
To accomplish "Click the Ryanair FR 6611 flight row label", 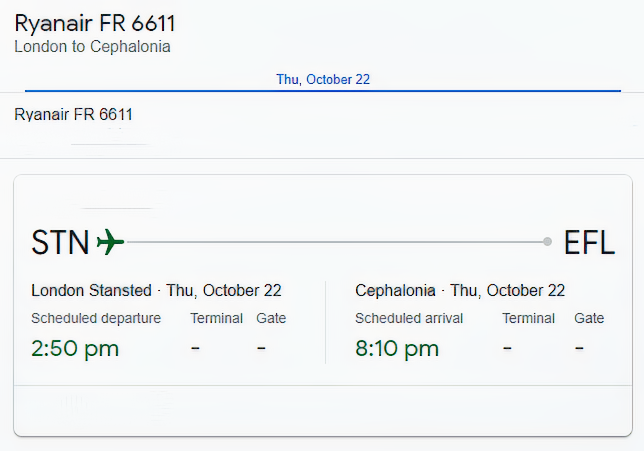I will 74,114.
